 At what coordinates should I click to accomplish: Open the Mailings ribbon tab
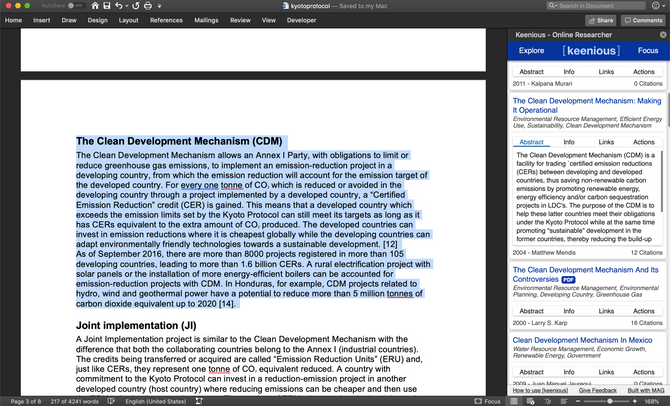pos(206,20)
